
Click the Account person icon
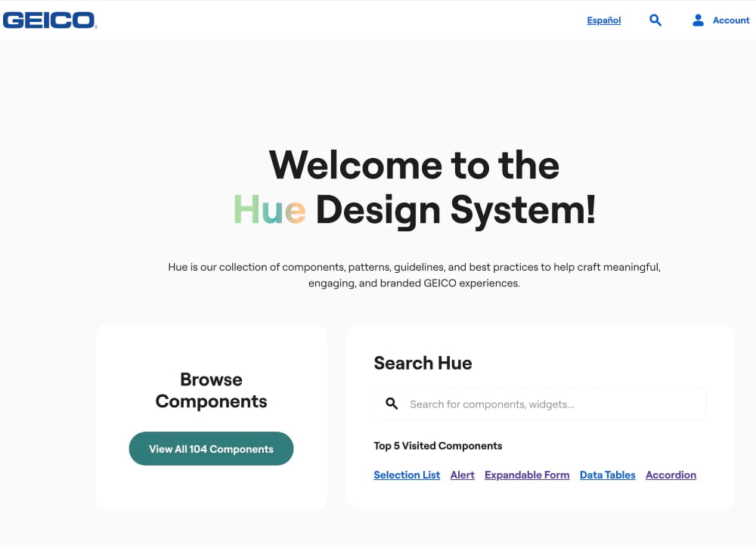(698, 20)
